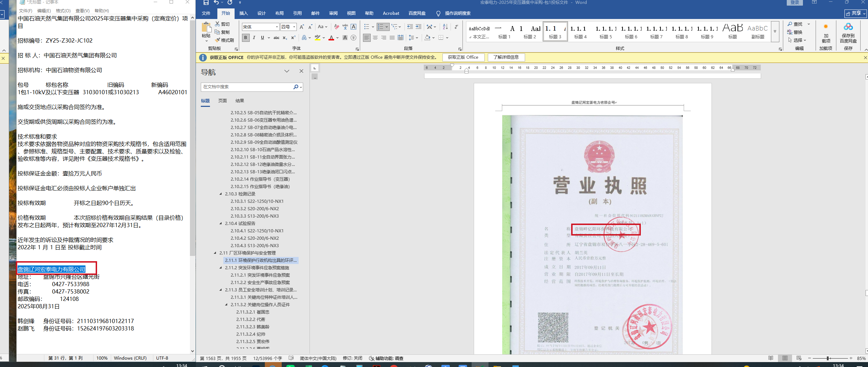Image resolution: width=868 pixels, height=367 pixels.
Task: Open the 插入 ribbon tab
Action: 243,13
